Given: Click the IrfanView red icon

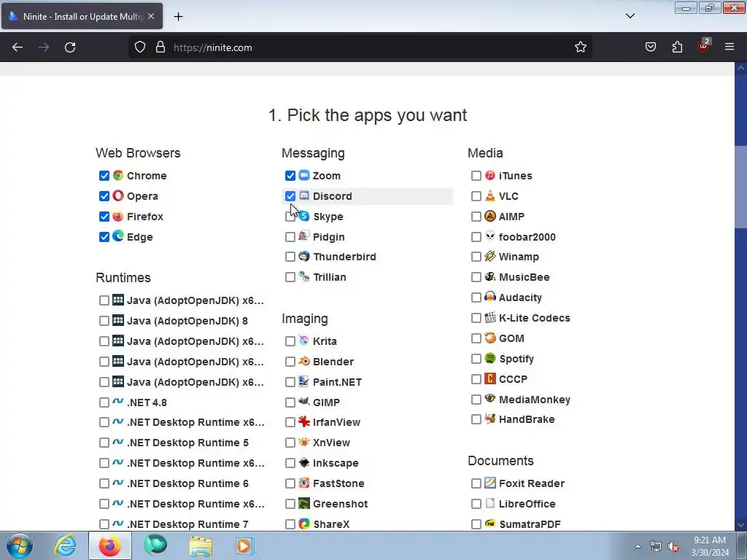Looking at the screenshot, I should click(304, 422).
